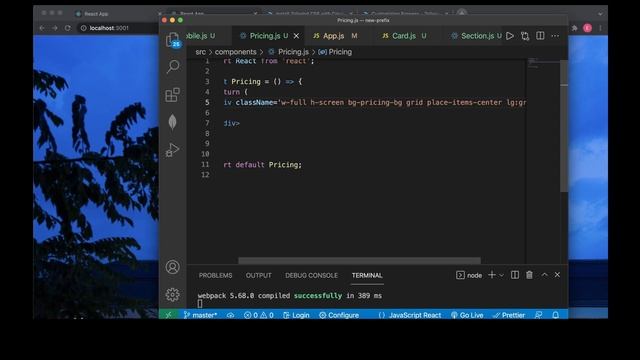Open the Search view icon
Screen dimensions: 640x360
coord(173,67)
